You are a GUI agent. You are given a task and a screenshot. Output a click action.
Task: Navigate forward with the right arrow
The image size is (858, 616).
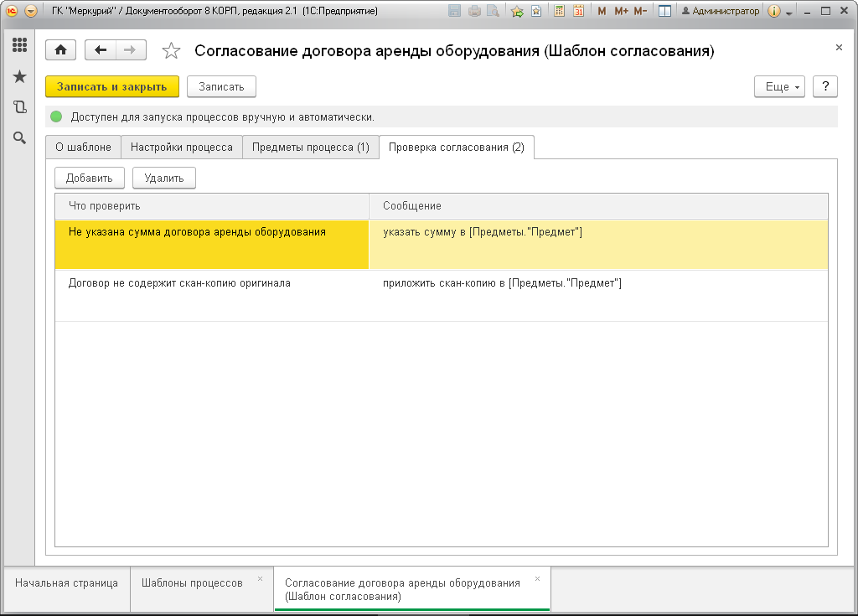[x=130, y=50]
